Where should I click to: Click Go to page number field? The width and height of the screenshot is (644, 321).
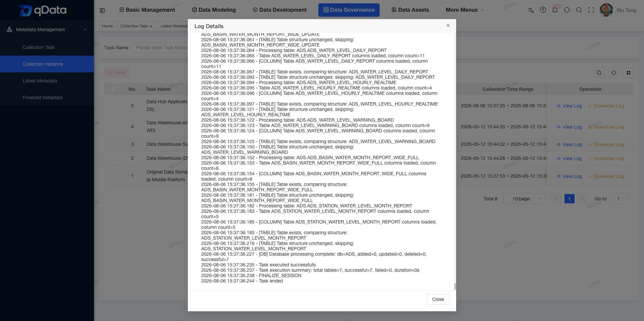(618, 199)
